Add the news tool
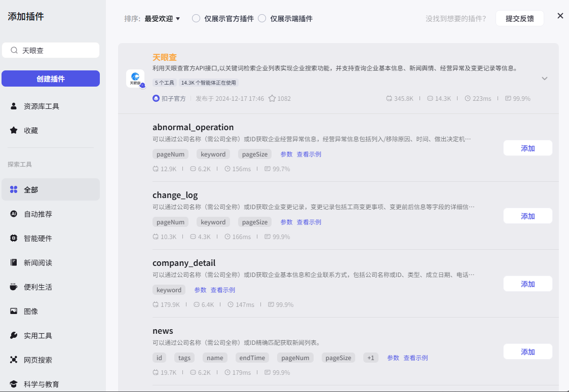This screenshot has width=569, height=392. tap(527, 351)
